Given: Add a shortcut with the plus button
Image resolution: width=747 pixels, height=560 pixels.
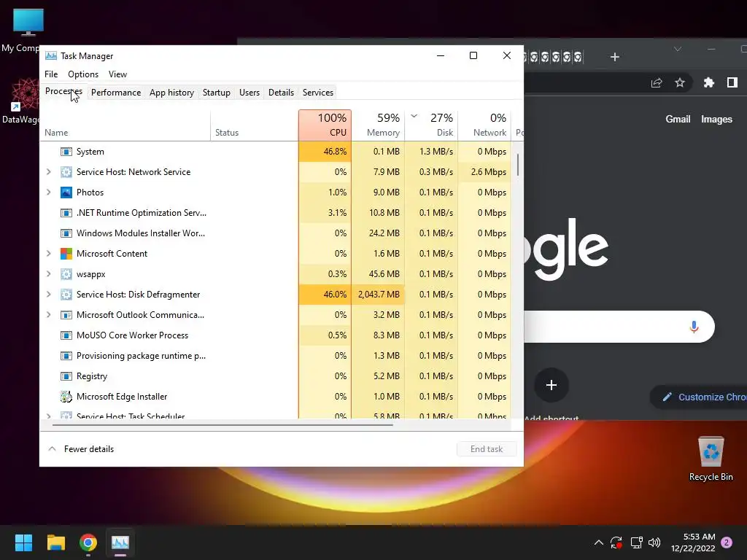Looking at the screenshot, I should [x=551, y=385].
